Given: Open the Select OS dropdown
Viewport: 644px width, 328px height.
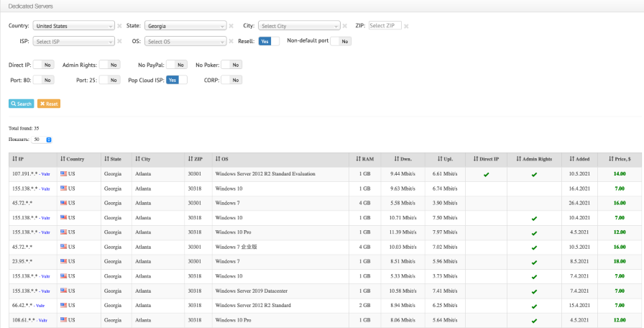Looking at the screenshot, I should (186, 42).
